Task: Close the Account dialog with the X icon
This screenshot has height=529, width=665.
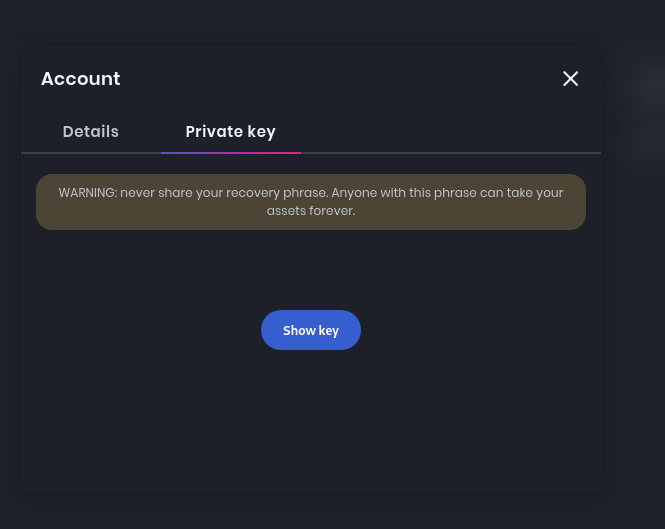Action: (570, 79)
